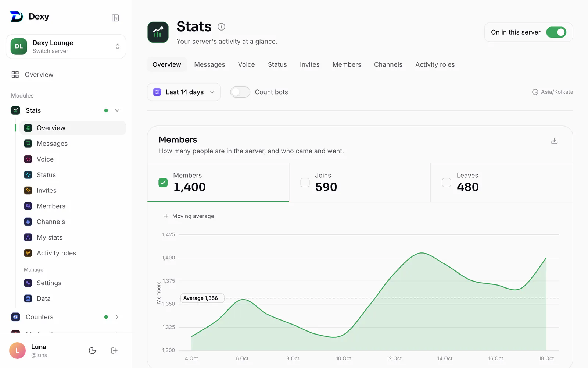
Task: Open Activity roles in sidebar
Action: click(73, 253)
